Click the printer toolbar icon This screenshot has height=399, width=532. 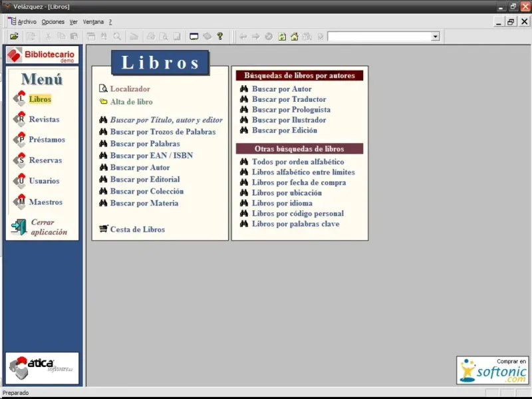tap(151, 37)
